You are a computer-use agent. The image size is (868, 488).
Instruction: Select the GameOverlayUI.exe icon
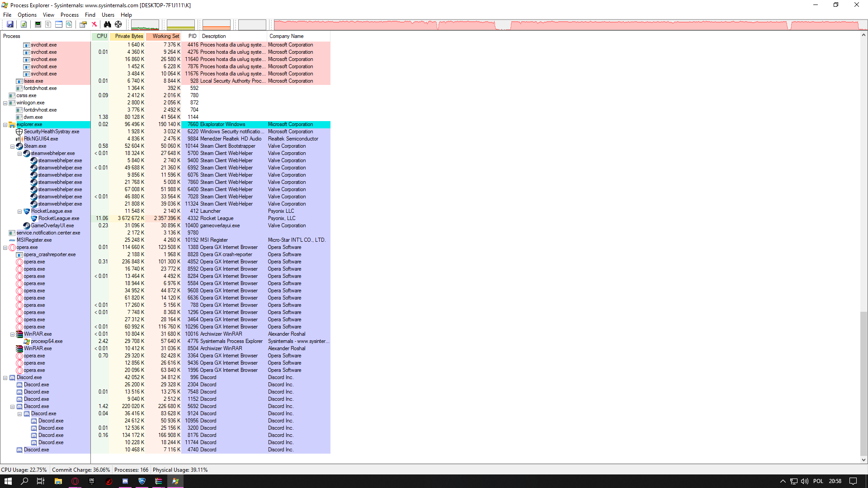27,226
